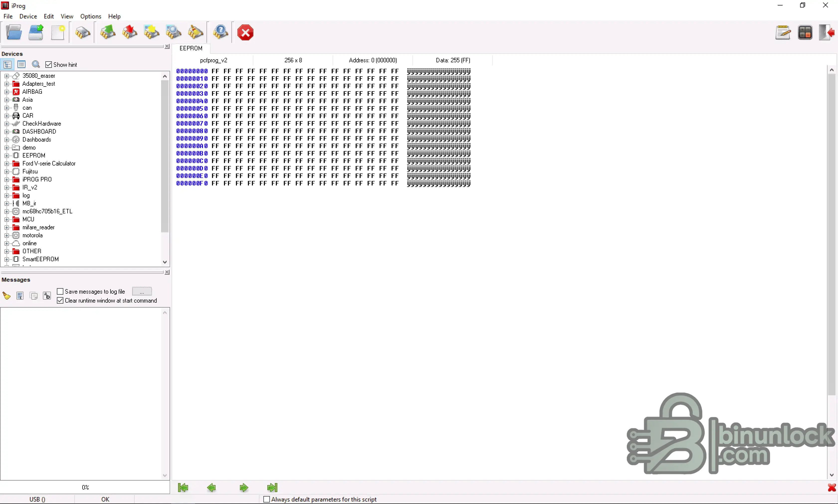
Task: Open the Help menu
Action: (114, 16)
